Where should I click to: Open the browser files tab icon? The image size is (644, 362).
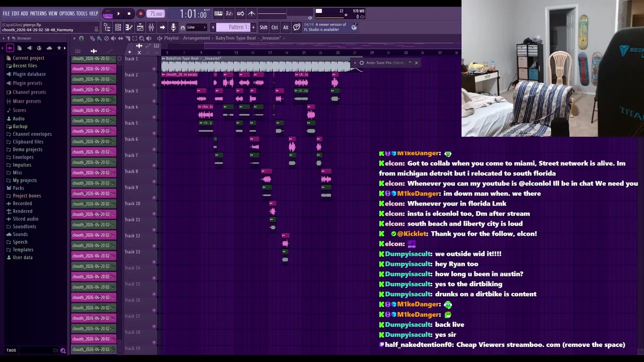coord(19,48)
